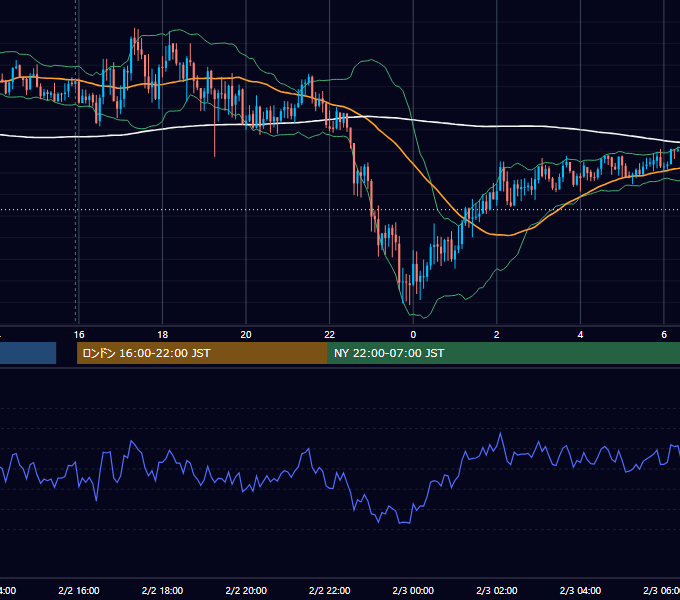Click the ロンドン 16:00-22:00 JST session band
680x600 pixels.
pyautogui.click(x=202, y=353)
